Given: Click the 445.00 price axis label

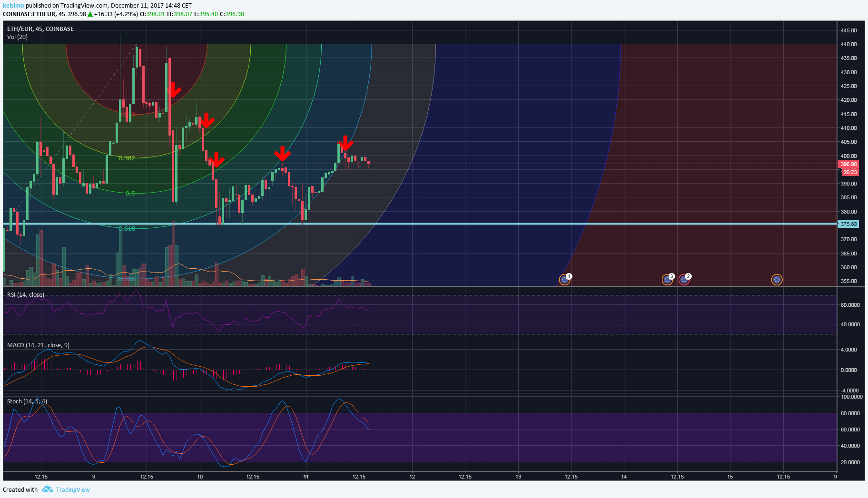Looking at the screenshot, I should 848,30.
